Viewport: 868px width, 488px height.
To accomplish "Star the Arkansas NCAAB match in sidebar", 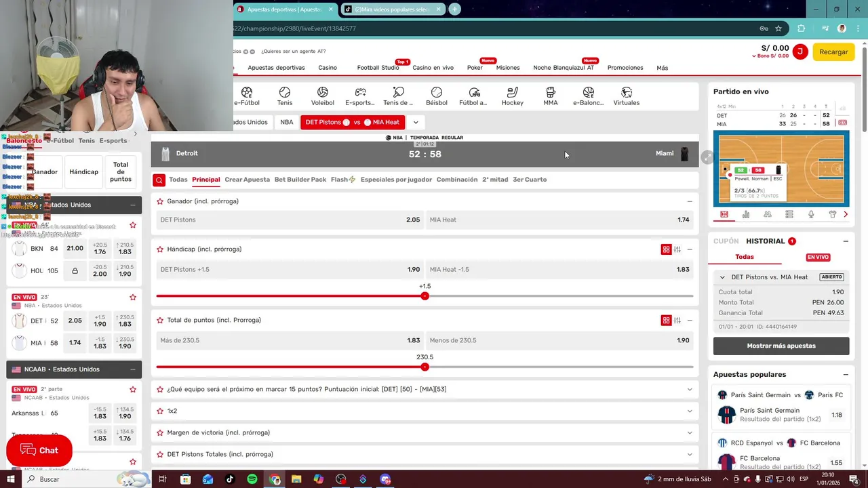I will click(133, 390).
